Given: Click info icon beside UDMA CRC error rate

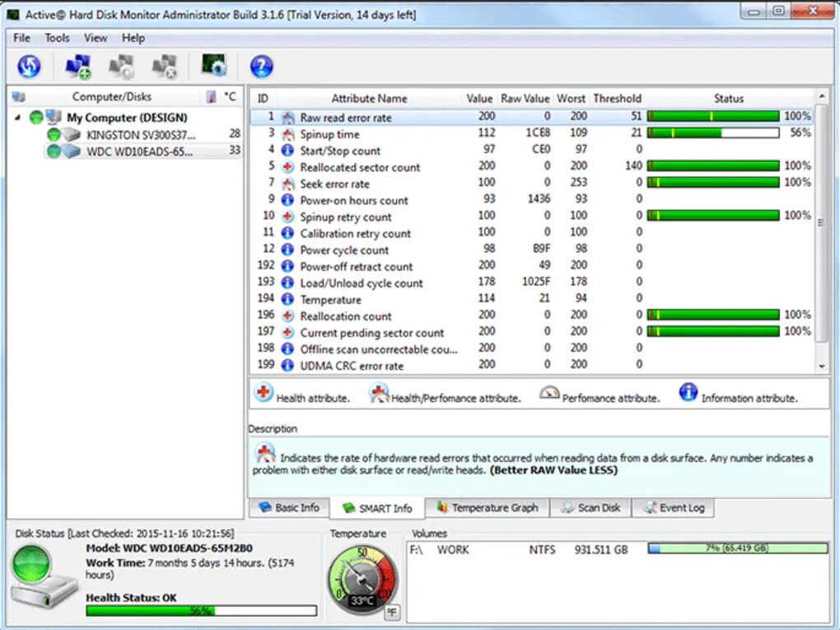Looking at the screenshot, I should pyautogui.click(x=288, y=366).
